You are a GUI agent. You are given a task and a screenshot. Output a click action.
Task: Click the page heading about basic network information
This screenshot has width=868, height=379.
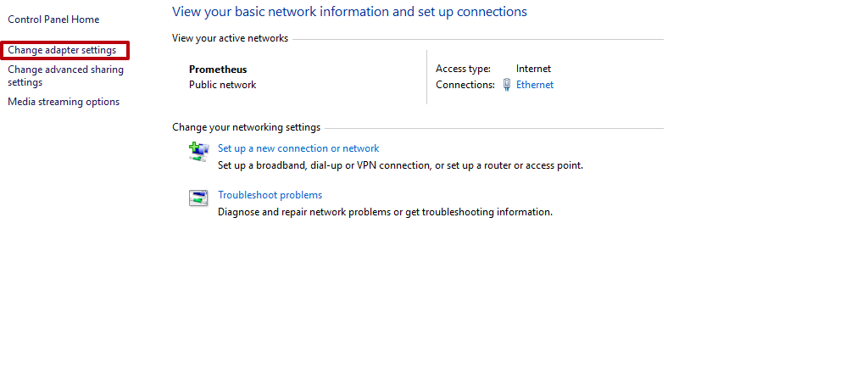(349, 12)
